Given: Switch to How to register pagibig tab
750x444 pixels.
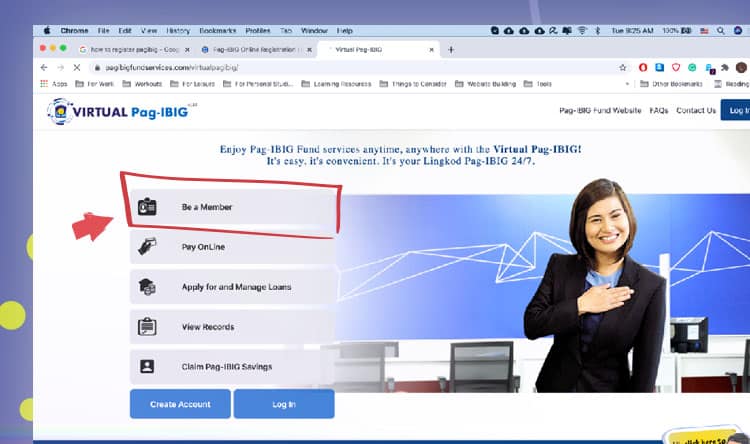Looking at the screenshot, I should click(x=133, y=50).
